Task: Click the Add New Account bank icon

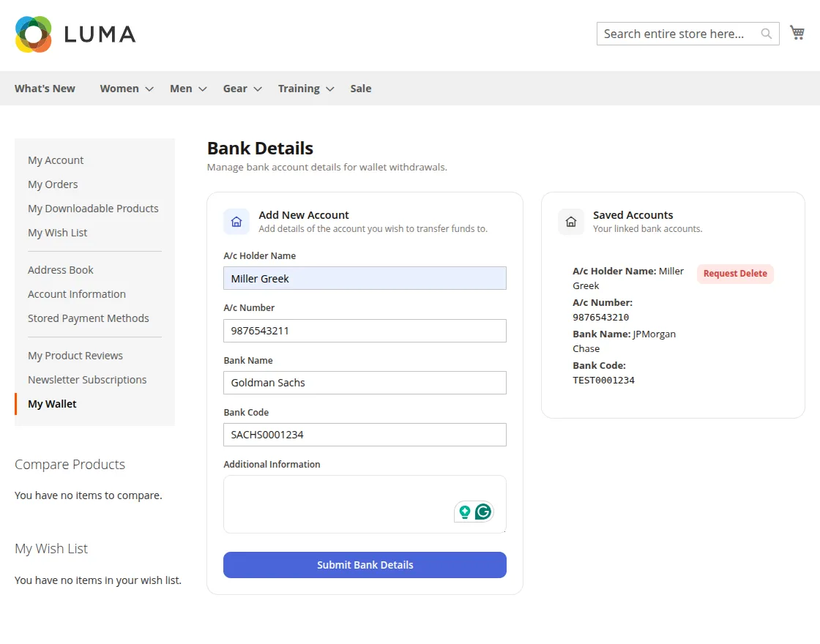Action: pos(236,222)
